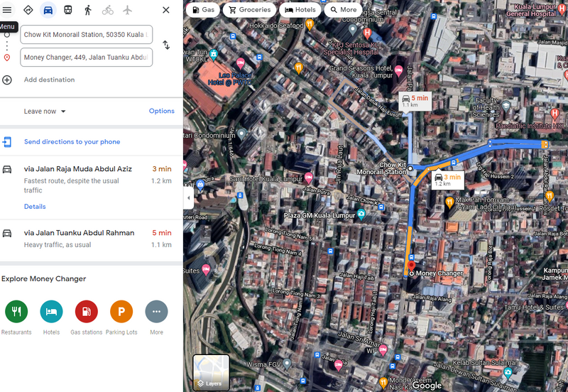Open More search chip
This screenshot has height=392, width=568.
(344, 10)
